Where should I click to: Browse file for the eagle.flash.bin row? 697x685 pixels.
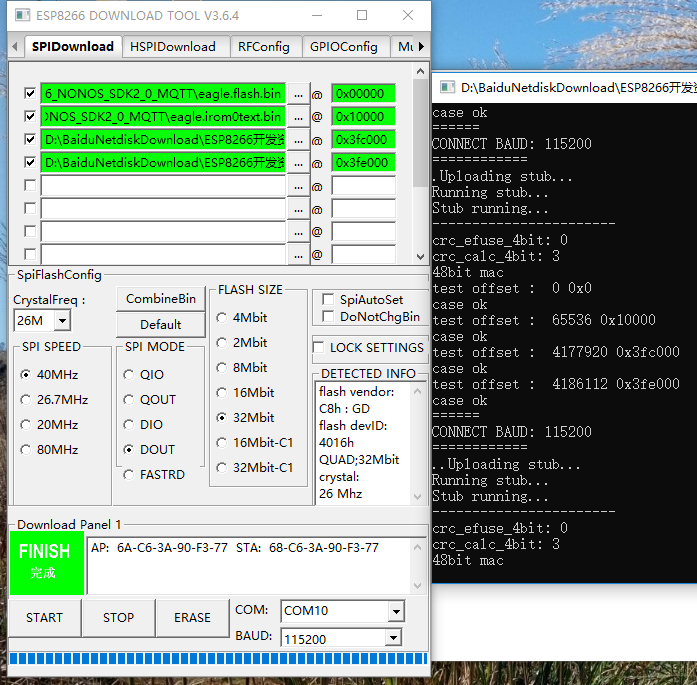pos(298,94)
